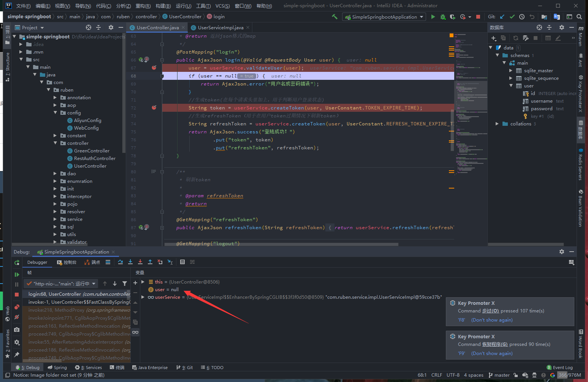The image size is (588, 382).
Task: Click the View Breakpoints double red dots icon
Action: coord(17,307)
